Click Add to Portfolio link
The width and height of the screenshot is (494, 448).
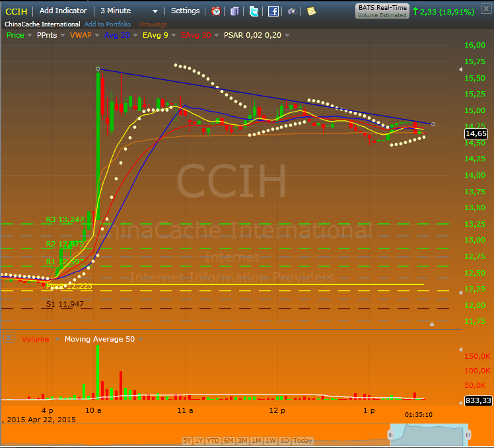[108, 24]
